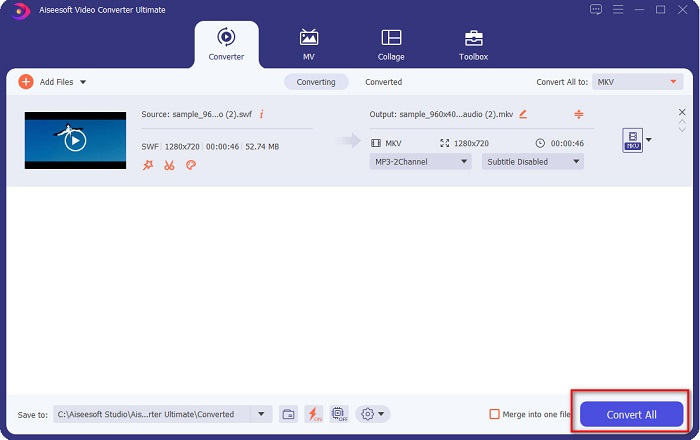
Task: Expand the Save to path dropdown
Action: (263, 414)
